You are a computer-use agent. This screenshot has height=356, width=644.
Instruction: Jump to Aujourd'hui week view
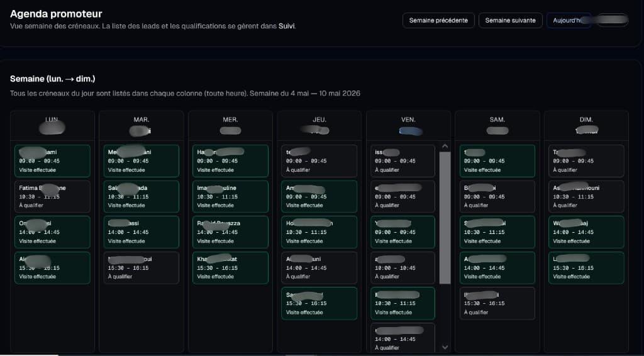(x=569, y=21)
